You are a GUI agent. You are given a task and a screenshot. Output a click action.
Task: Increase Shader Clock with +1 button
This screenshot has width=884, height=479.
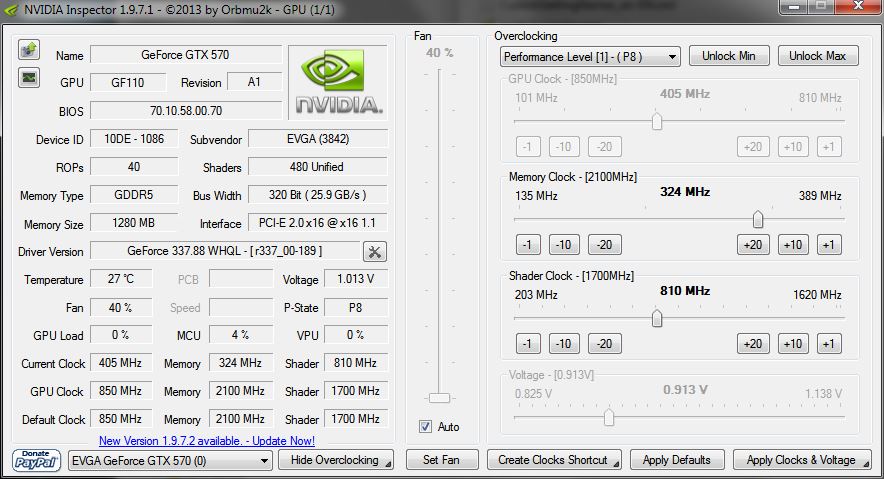pyautogui.click(x=828, y=344)
